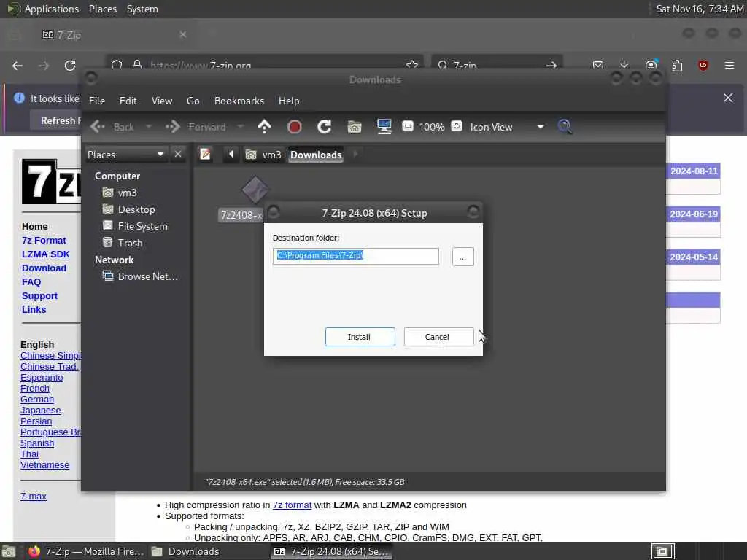This screenshot has width=747, height=560.
Task: Select vm3 in the path bar
Action: [263, 155]
